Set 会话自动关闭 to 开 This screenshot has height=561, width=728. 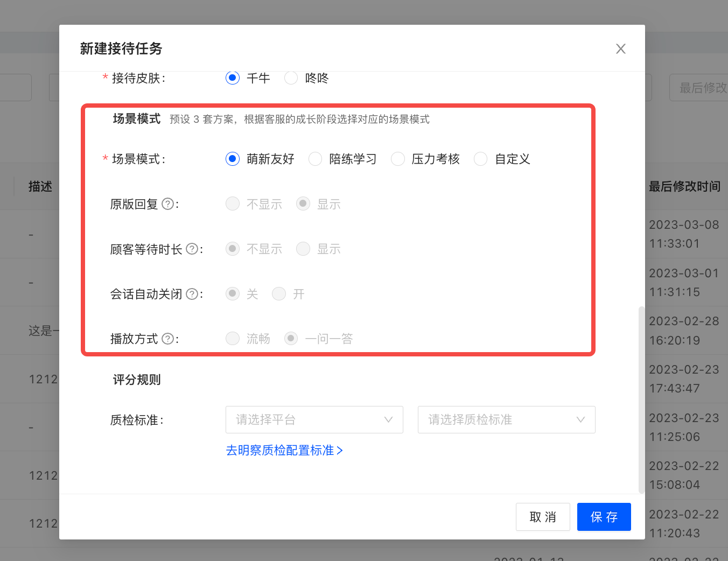279,293
